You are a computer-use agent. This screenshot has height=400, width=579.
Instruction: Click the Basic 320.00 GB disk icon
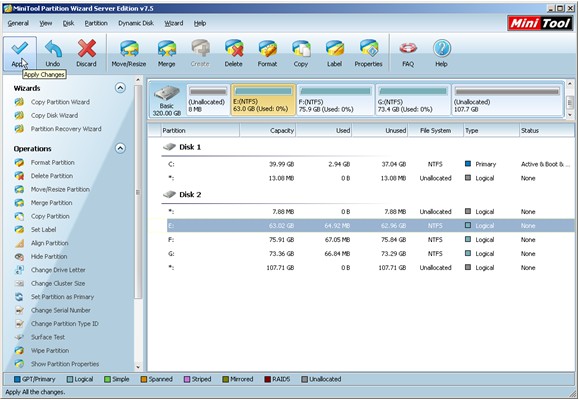point(167,93)
